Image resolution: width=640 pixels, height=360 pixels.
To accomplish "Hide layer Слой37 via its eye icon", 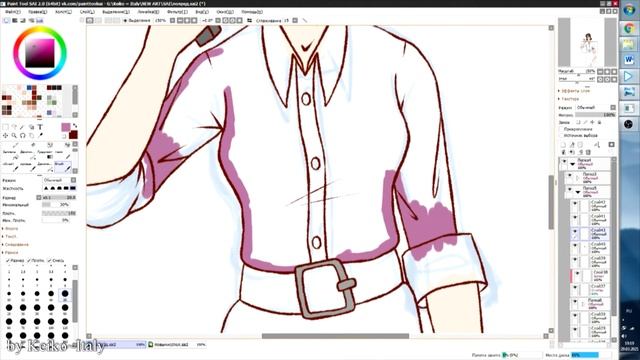I will (x=575, y=288).
